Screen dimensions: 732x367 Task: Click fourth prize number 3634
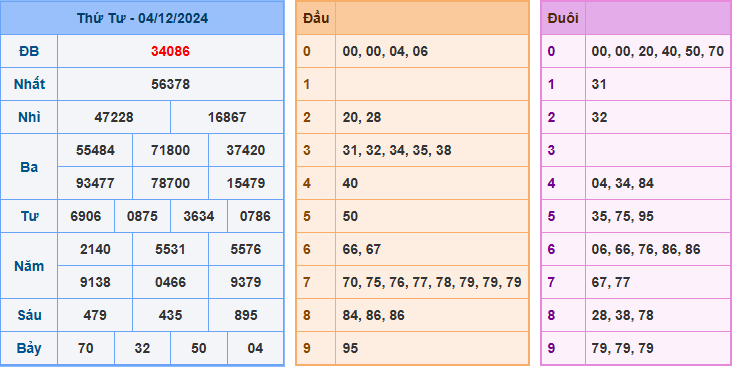point(199,216)
